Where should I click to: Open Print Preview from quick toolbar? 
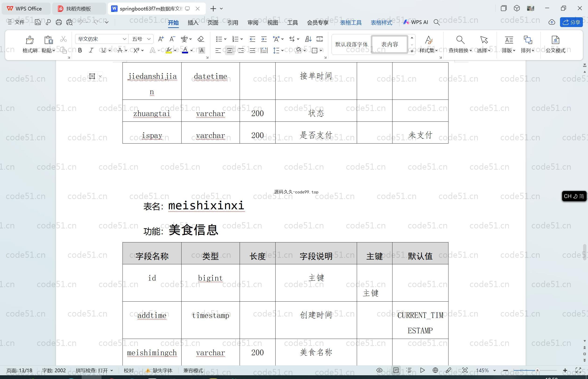pos(70,22)
